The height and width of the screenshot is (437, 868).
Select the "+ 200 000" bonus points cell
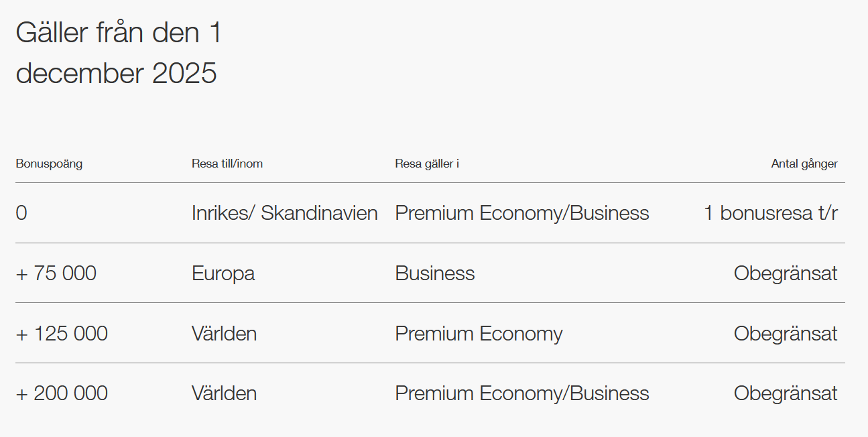pyautogui.click(x=62, y=393)
